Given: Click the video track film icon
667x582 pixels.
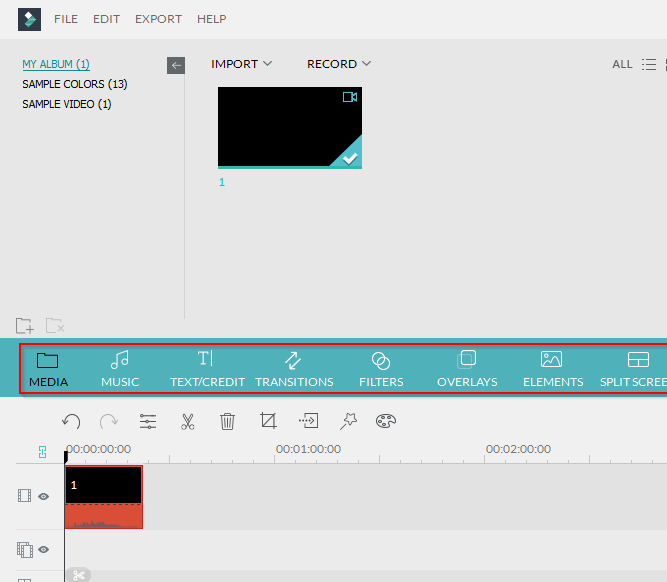Looking at the screenshot, I should pyautogui.click(x=24, y=496).
